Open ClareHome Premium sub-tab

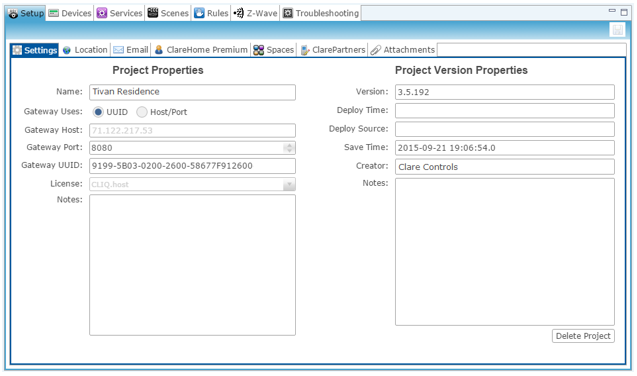[x=201, y=50]
